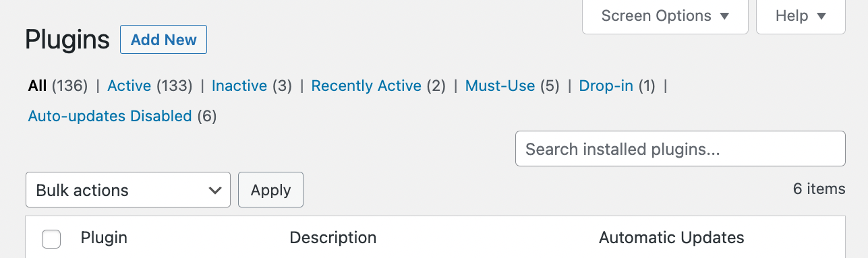Show All plugins filter
The width and height of the screenshot is (868, 258).
tap(37, 86)
